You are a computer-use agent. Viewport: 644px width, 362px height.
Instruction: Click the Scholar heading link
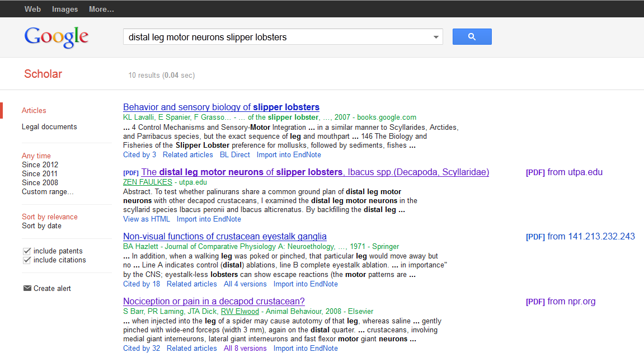43,74
